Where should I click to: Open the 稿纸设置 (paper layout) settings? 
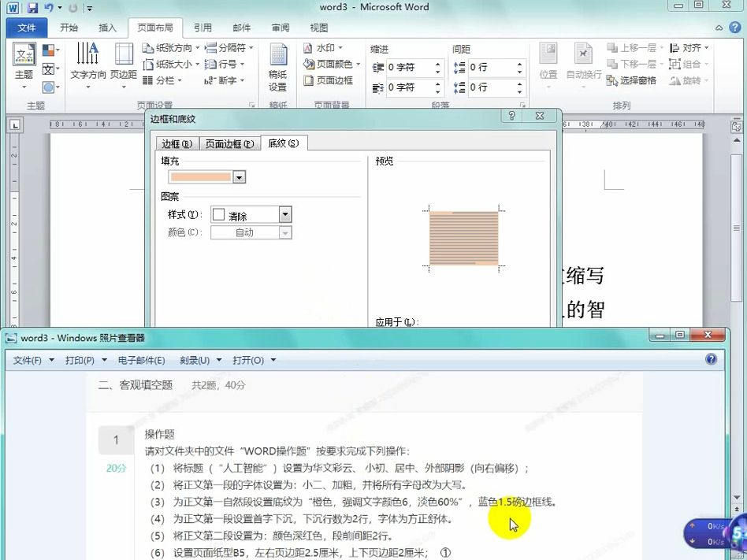pos(277,67)
